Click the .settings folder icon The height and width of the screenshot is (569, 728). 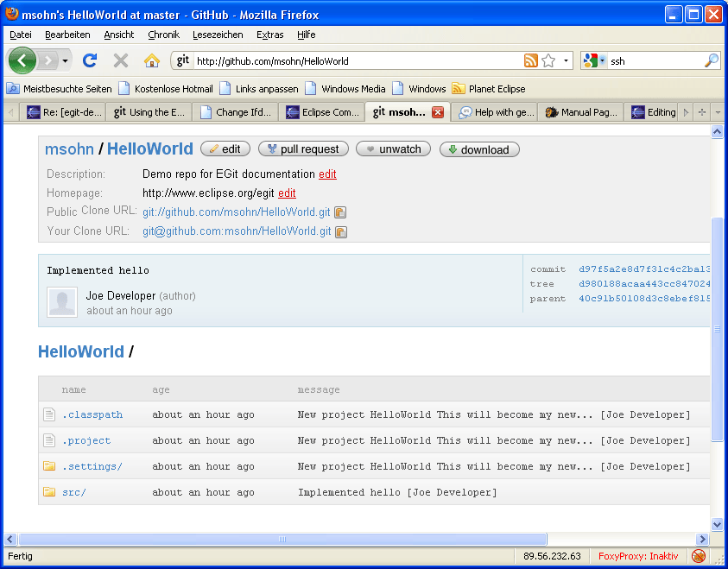click(x=49, y=465)
